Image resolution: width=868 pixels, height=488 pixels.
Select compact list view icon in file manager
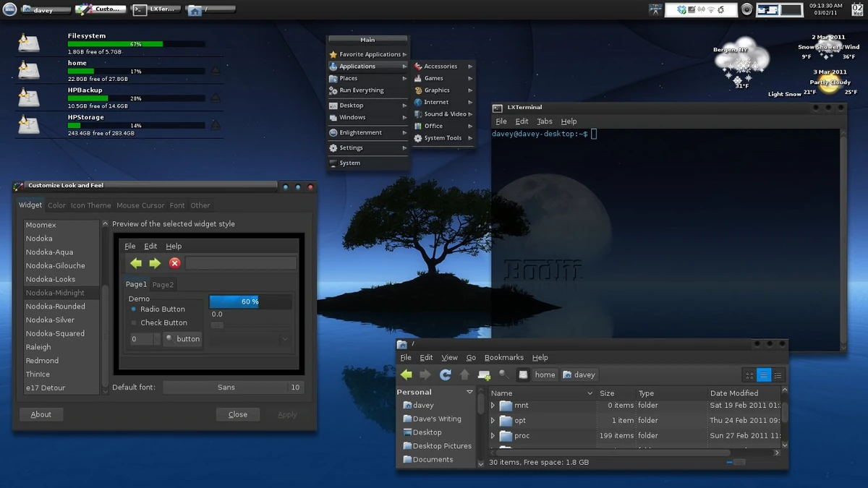click(778, 375)
